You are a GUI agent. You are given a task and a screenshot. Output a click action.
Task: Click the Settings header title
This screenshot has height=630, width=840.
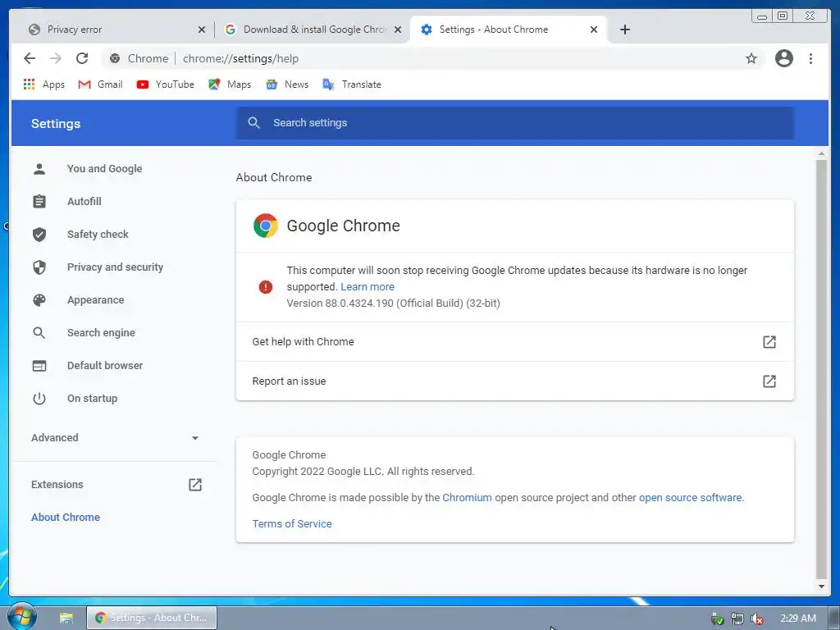pyautogui.click(x=56, y=123)
